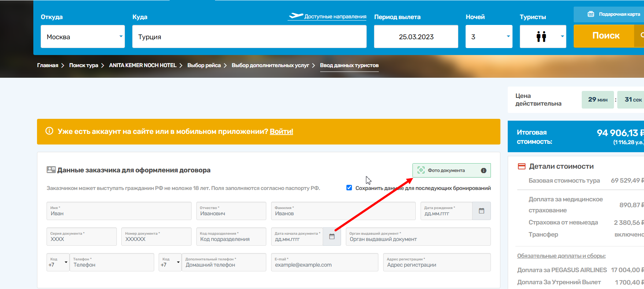
Task: Open the Туристы dropdown arrow
Action: click(x=562, y=36)
